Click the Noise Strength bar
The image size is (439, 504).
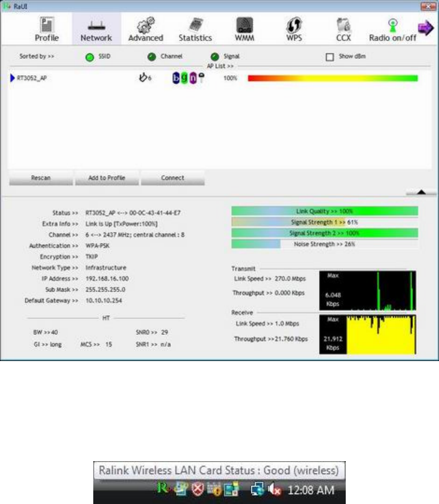(325, 244)
